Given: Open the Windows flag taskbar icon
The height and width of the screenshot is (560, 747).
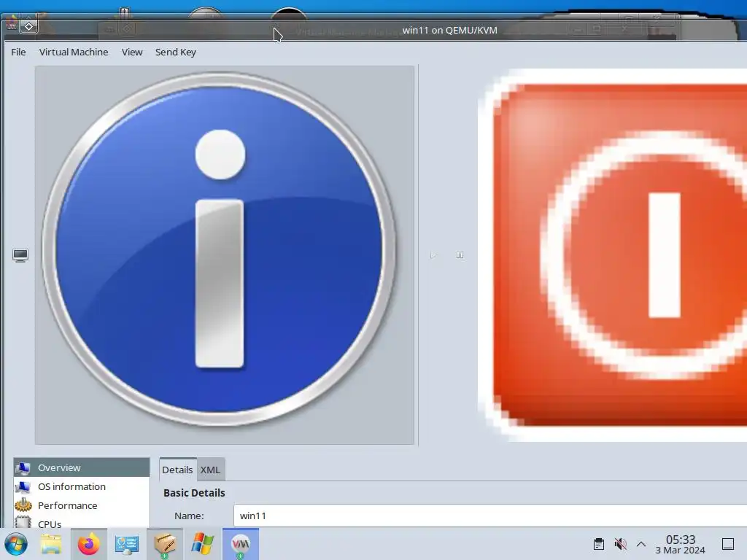Looking at the screenshot, I should pos(203,544).
